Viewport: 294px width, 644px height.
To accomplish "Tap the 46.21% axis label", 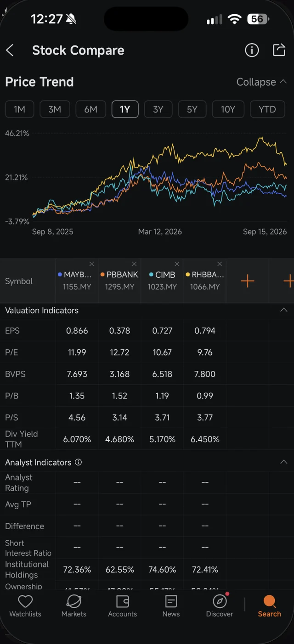I will tap(17, 134).
